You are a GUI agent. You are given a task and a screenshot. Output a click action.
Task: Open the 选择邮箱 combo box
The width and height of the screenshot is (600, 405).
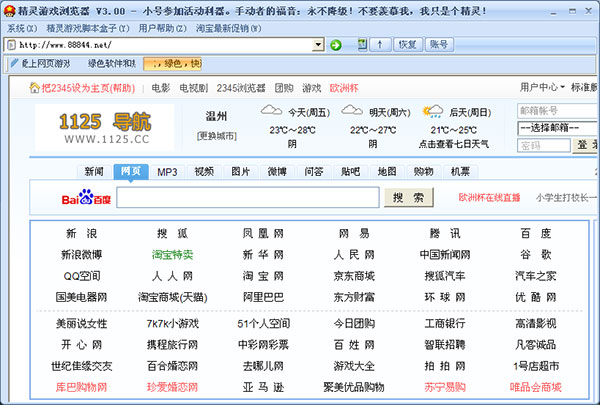pos(558,128)
